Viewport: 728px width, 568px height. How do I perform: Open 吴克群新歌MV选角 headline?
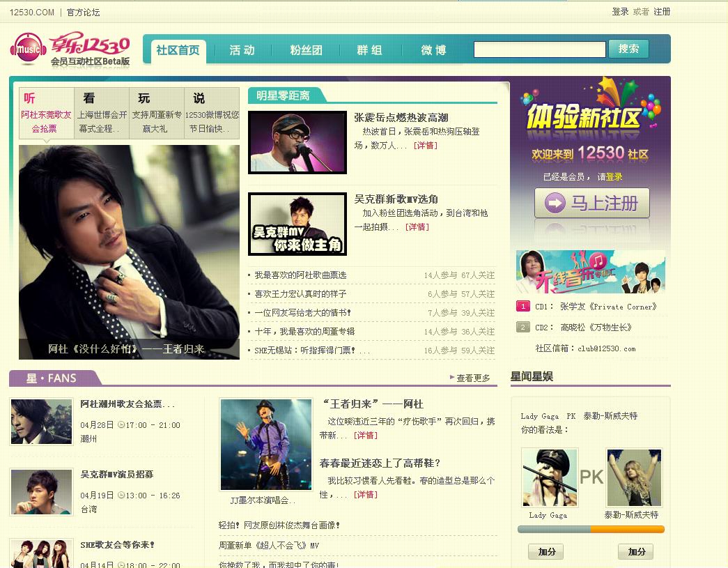click(x=396, y=199)
